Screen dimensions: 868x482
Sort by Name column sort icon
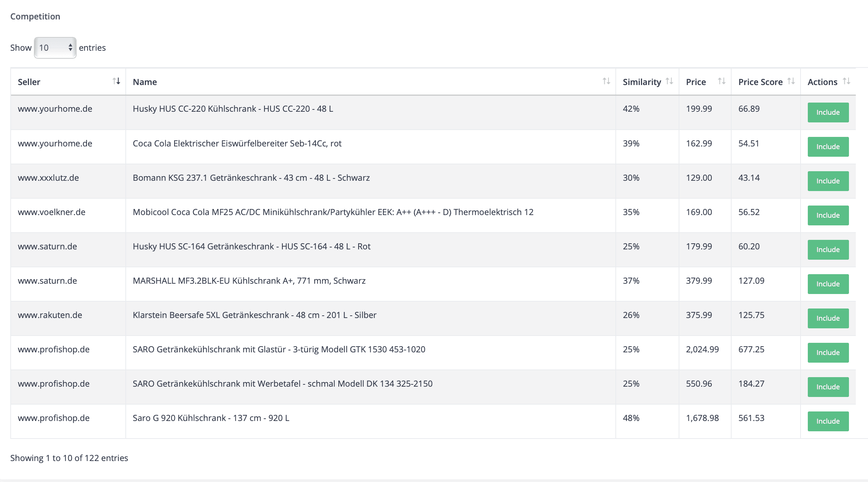(606, 81)
